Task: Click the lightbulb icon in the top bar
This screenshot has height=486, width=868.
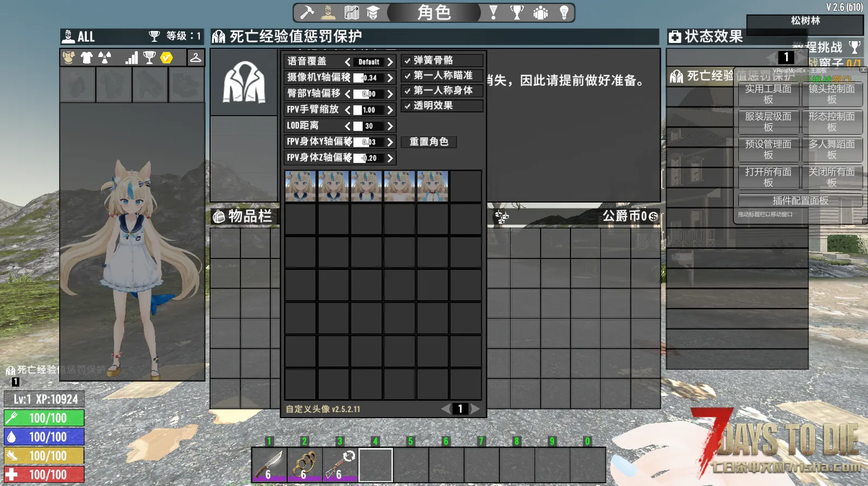Action: [x=564, y=12]
